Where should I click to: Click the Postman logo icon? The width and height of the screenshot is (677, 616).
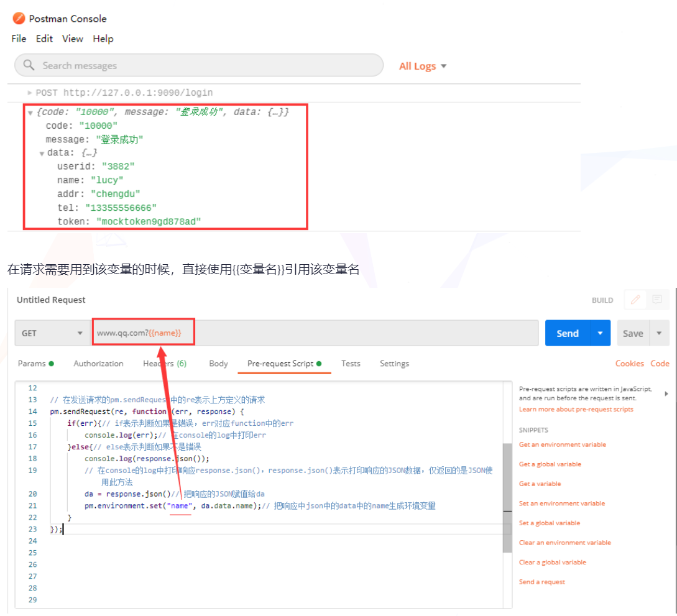(x=19, y=18)
